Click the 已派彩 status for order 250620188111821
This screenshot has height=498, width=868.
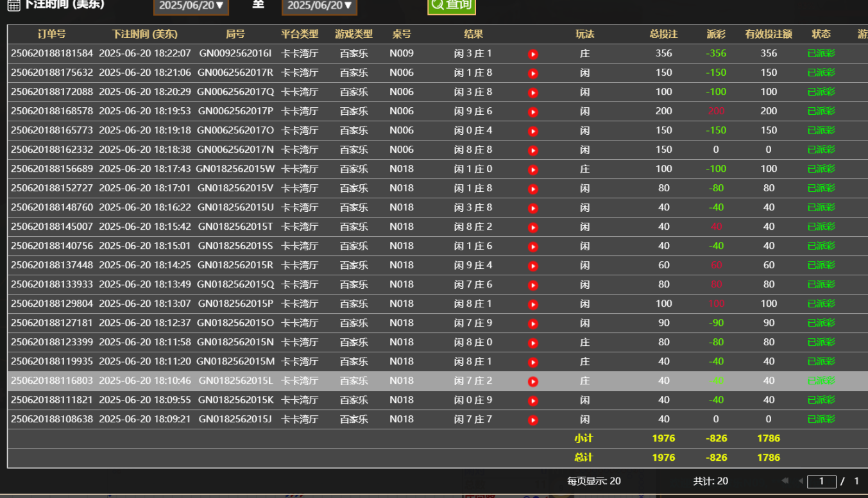point(821,400)
